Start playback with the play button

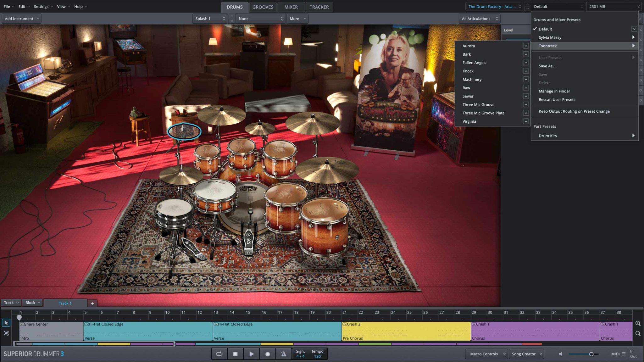251,354
